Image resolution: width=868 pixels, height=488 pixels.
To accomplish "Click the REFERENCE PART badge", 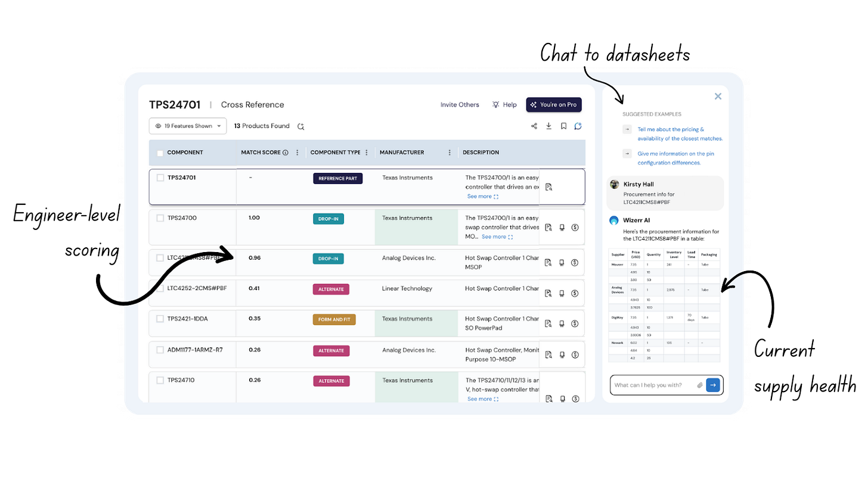I will pyautogui.click(x=338, y=178).
